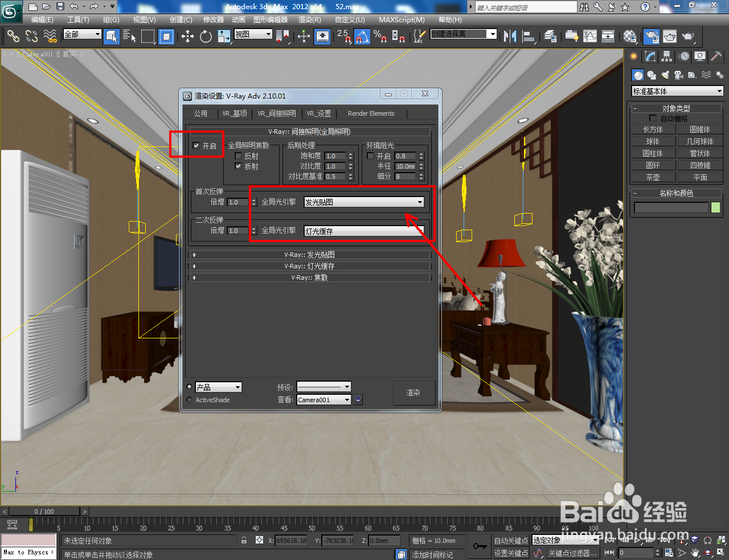Click the key icon Set Keys button
This screenshot has width=729, height=560.
click(480, 546)
